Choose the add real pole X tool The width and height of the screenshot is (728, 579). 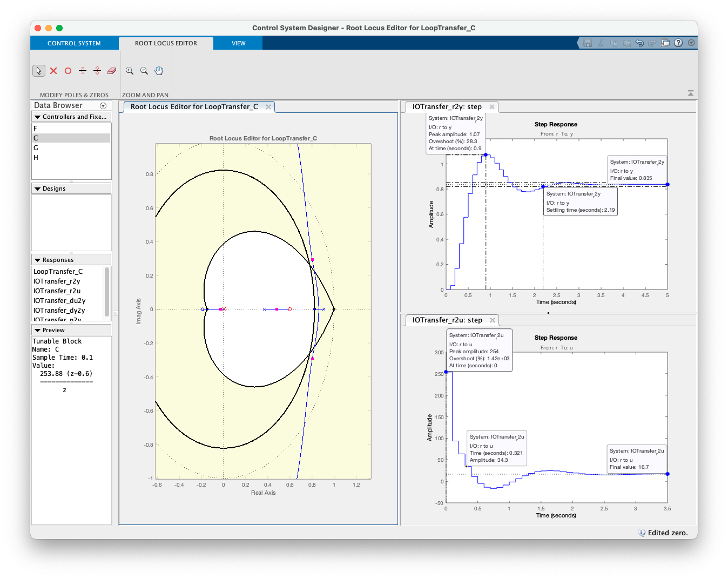pos(53,71)
